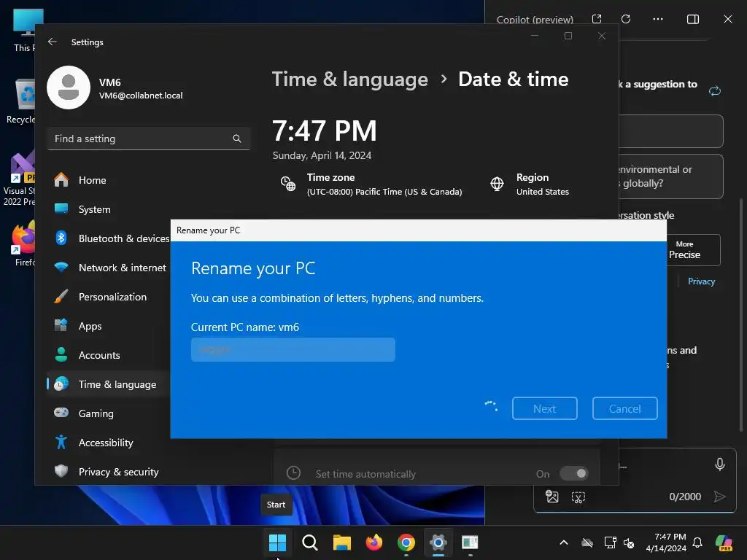Screen dimensions: 747x560
Task: Open taskbar Search
Action: (309, 542)
